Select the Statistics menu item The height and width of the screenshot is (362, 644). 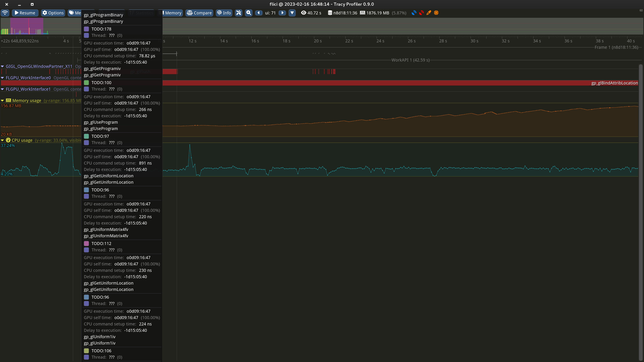(141, 13)
